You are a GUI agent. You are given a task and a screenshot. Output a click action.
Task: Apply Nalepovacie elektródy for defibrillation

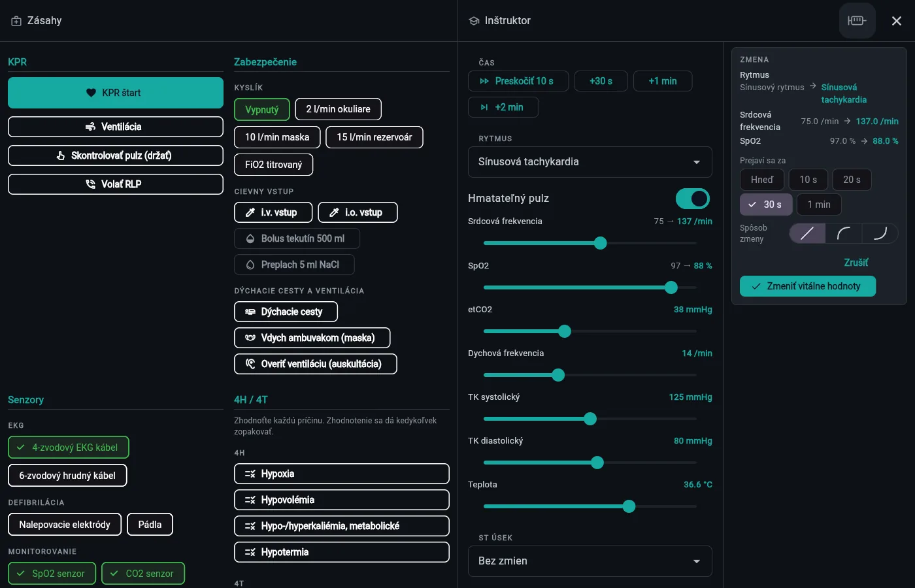click(65, 525)
